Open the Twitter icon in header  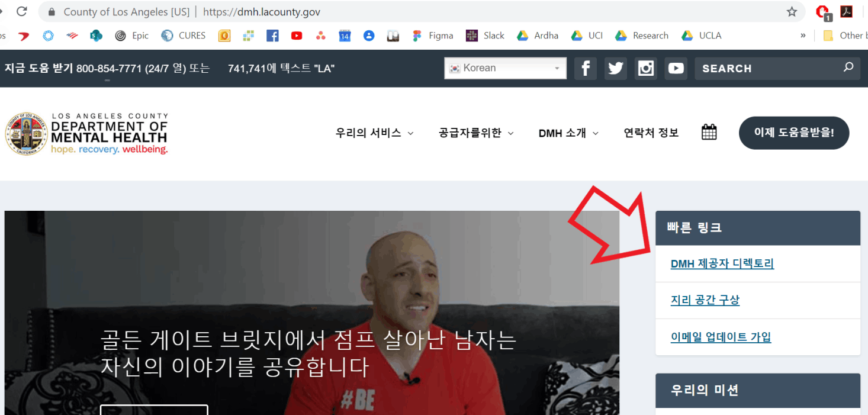tap(615, 68)
